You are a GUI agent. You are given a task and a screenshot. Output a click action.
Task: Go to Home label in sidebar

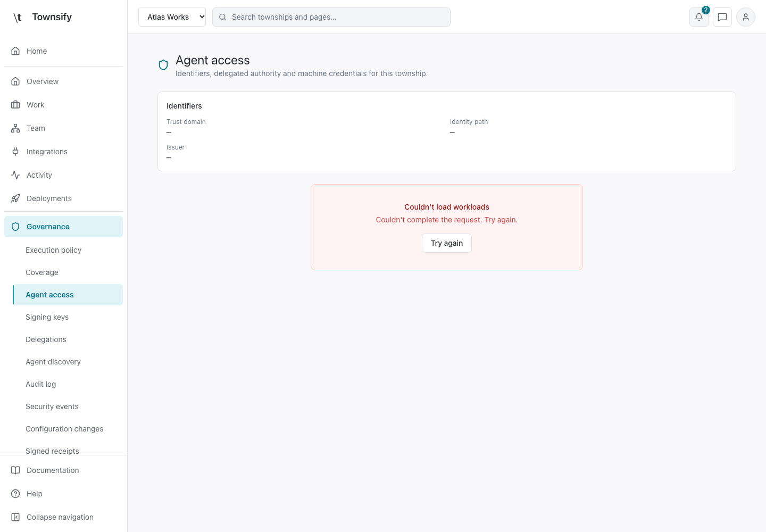[x=37, y=51]
